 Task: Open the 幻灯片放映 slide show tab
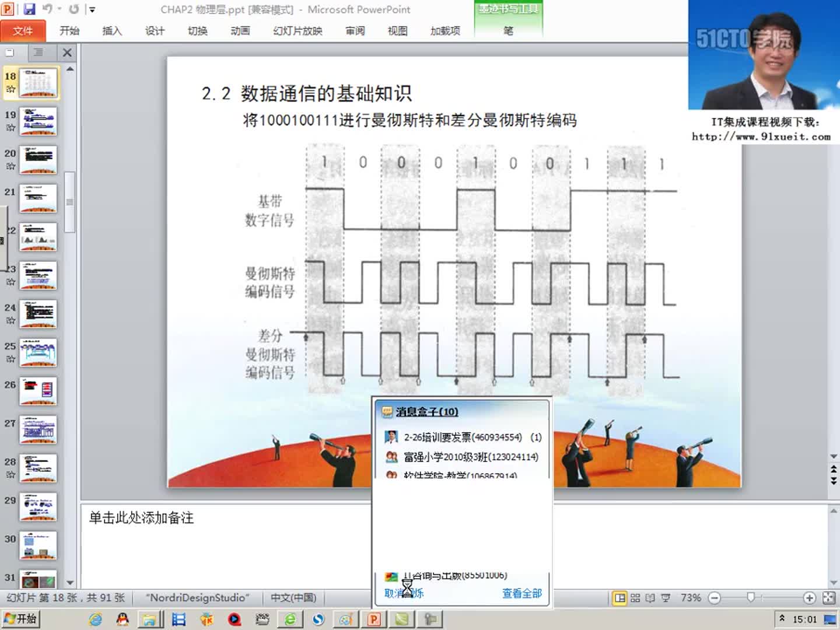click(297, 31)
